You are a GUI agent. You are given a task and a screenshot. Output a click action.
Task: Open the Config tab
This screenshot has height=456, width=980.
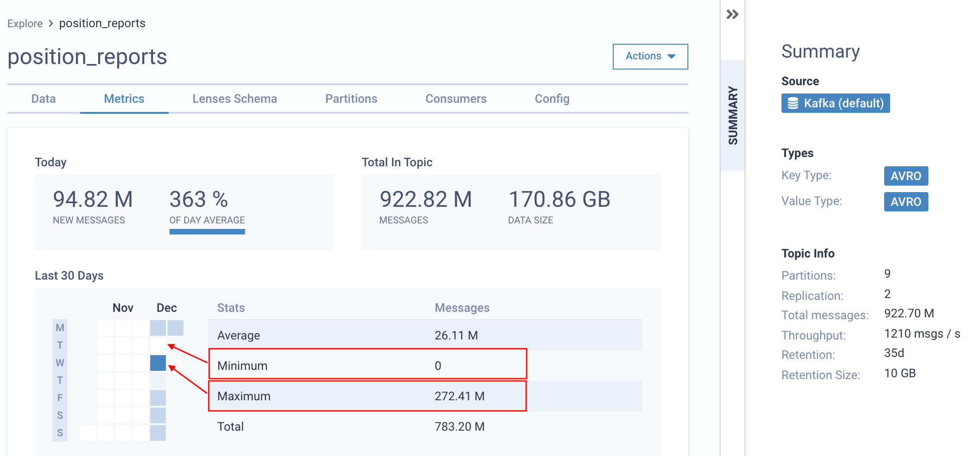coord(552,99)
